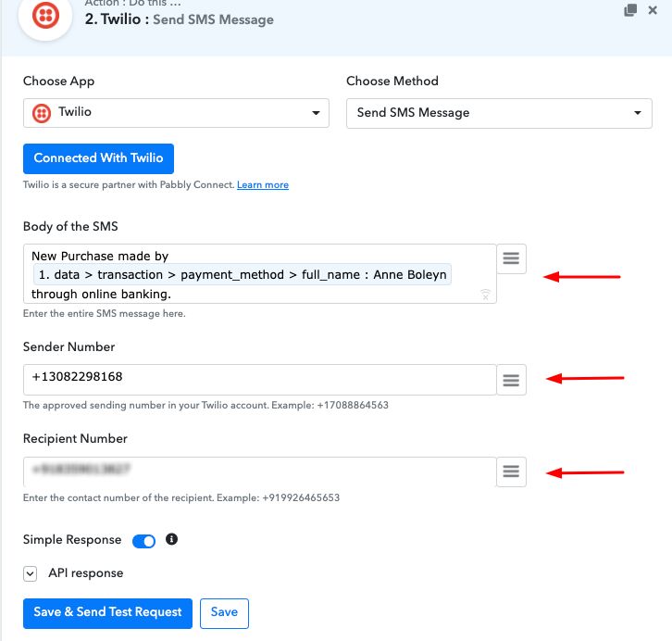Click inside Body of the SMS text area
672x641 pixels.
coord(260,274)
